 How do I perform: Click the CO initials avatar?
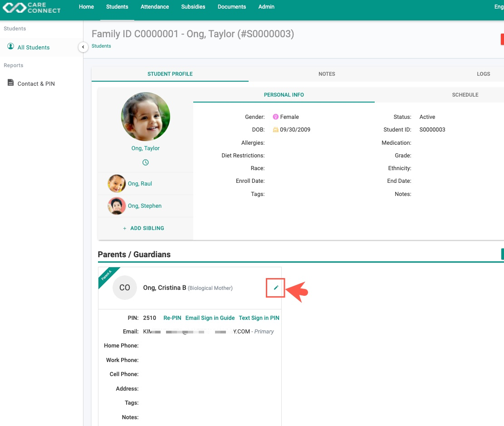pyautogui.click(x=125, y=288)
